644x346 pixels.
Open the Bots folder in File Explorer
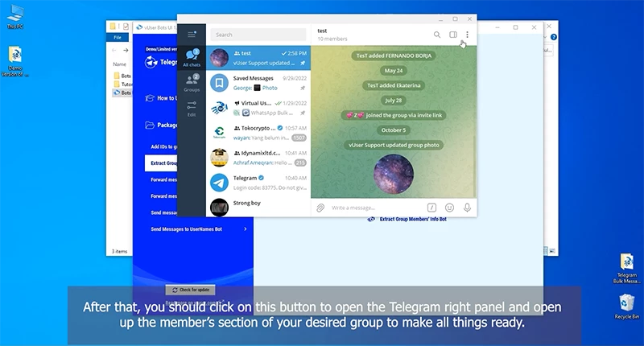(122, 76)
